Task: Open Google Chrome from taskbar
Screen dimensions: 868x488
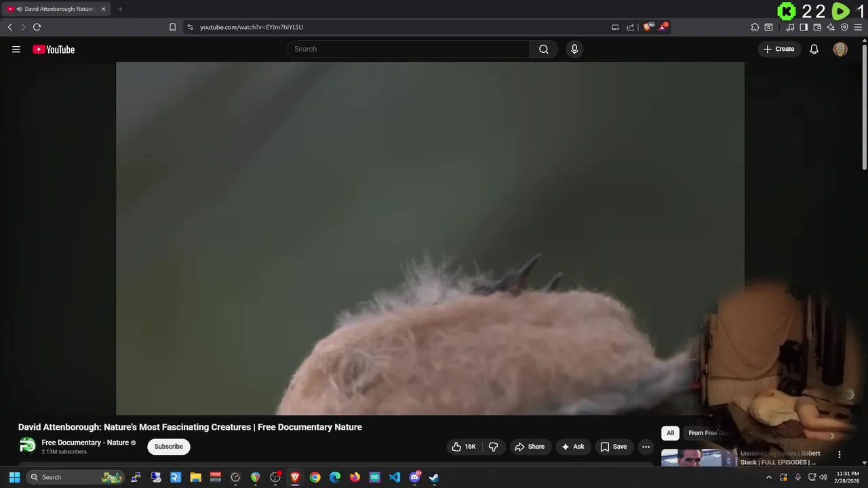Action: [315, 477]
